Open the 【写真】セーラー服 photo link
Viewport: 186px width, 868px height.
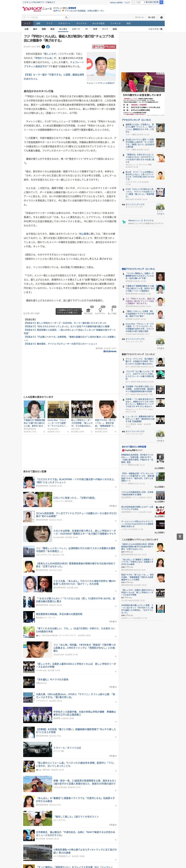54,77
